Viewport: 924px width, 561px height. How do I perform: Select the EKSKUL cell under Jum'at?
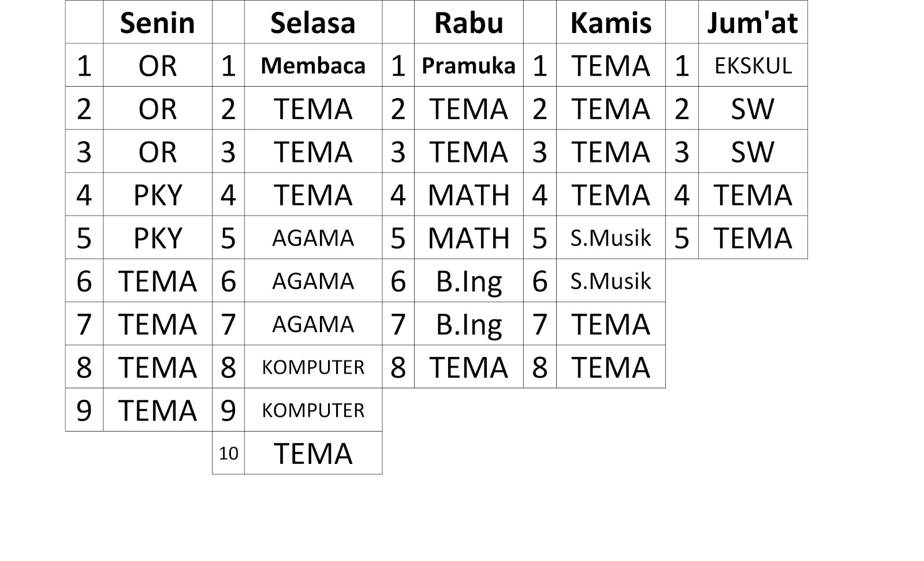[752, 66]
